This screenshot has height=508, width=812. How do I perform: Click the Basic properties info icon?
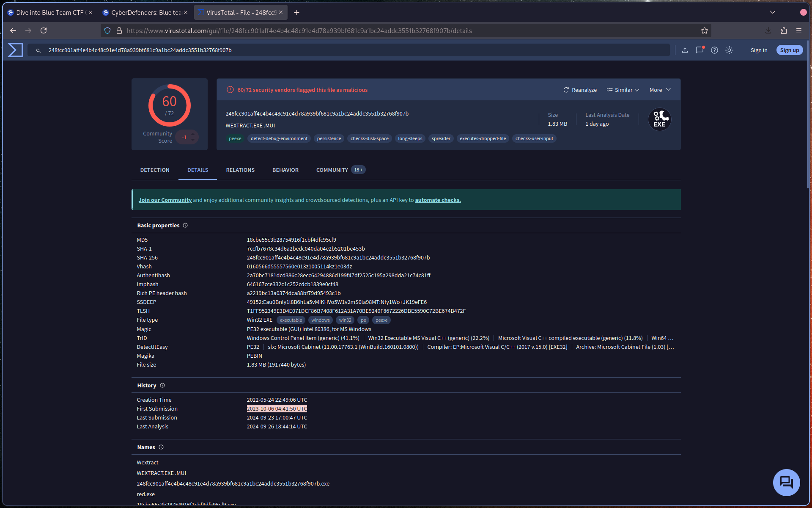pos(185,225)
